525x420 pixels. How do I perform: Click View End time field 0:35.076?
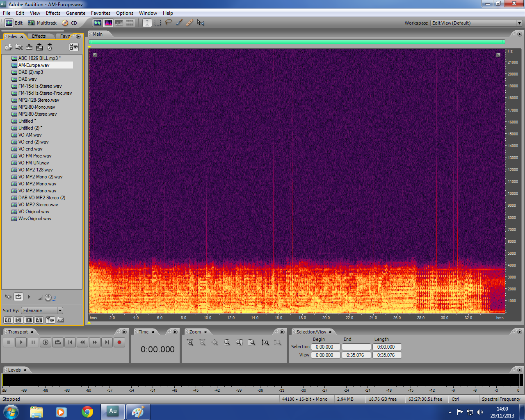356,355
